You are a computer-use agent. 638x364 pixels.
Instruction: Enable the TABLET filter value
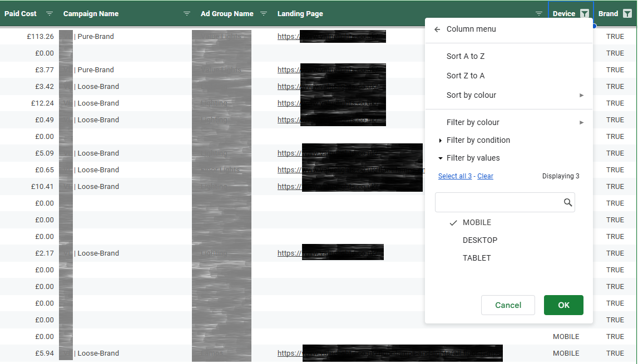476,258
